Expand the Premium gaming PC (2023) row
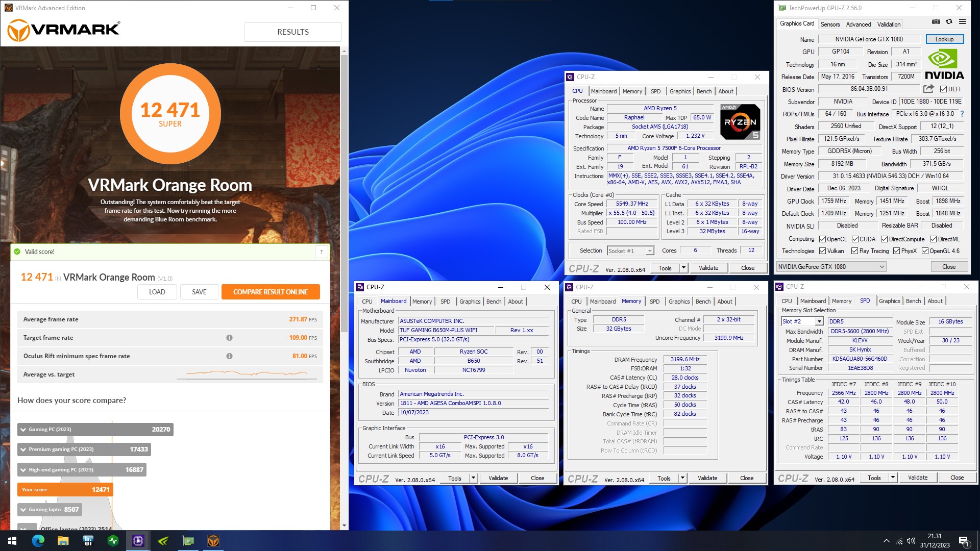This screenshot has width=980, height=551. coord(84,449)
